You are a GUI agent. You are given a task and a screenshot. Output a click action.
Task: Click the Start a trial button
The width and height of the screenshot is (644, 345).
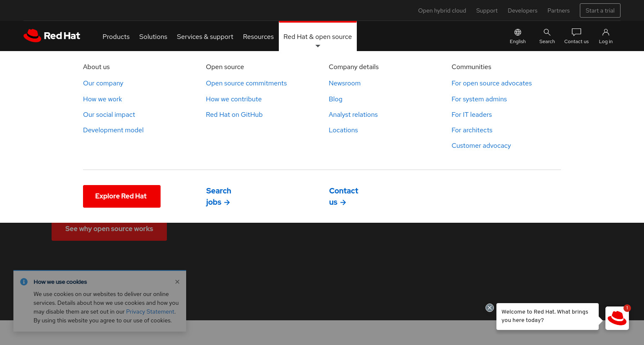click(600, 10)
